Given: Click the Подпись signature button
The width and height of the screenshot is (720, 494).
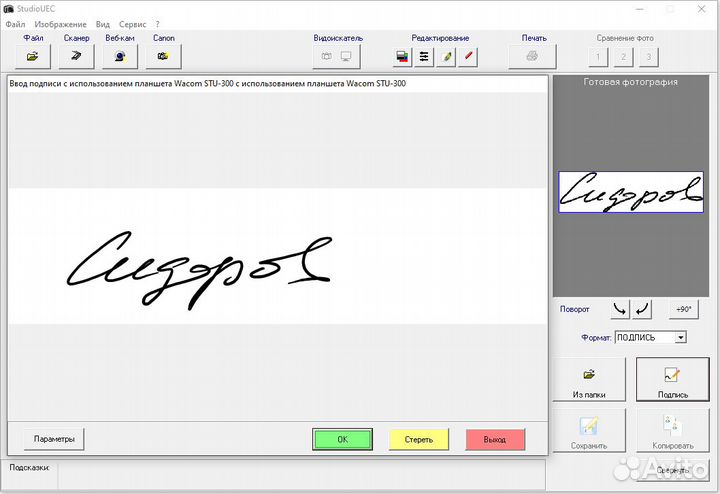Looking at the screenshot, I should (x=673, y=379).
